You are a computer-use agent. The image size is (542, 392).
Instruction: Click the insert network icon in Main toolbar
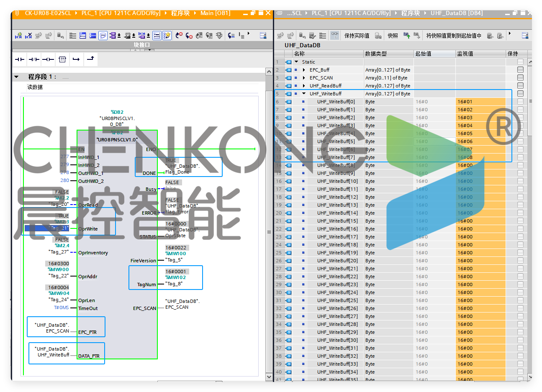click(x=18, y=36)
